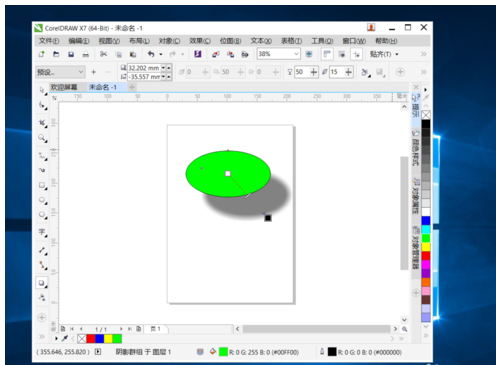Pick the yellow swatch in document palette
This screenshot has height=365, width=496.
pyautogui.click(x=108, y=339)
